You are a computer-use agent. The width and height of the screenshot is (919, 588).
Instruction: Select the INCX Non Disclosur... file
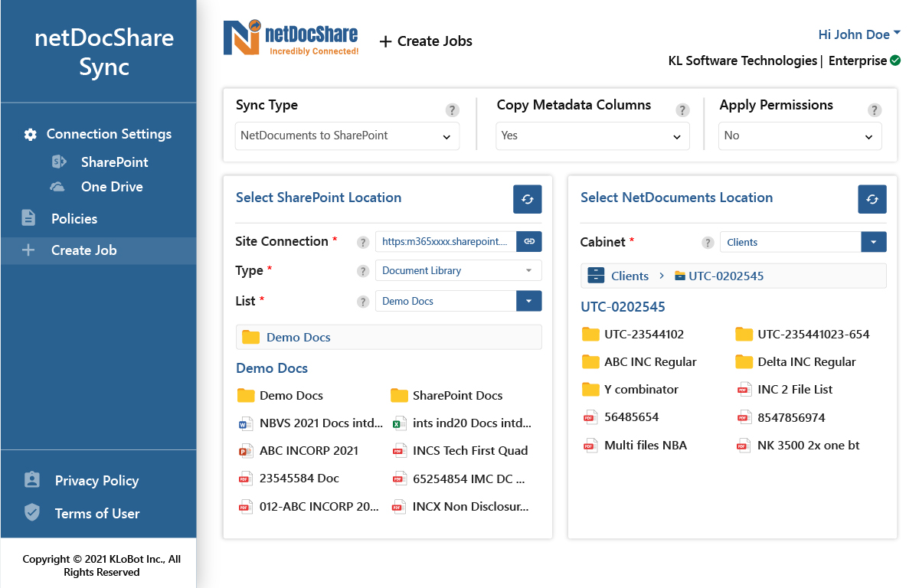tap(461, 506)
